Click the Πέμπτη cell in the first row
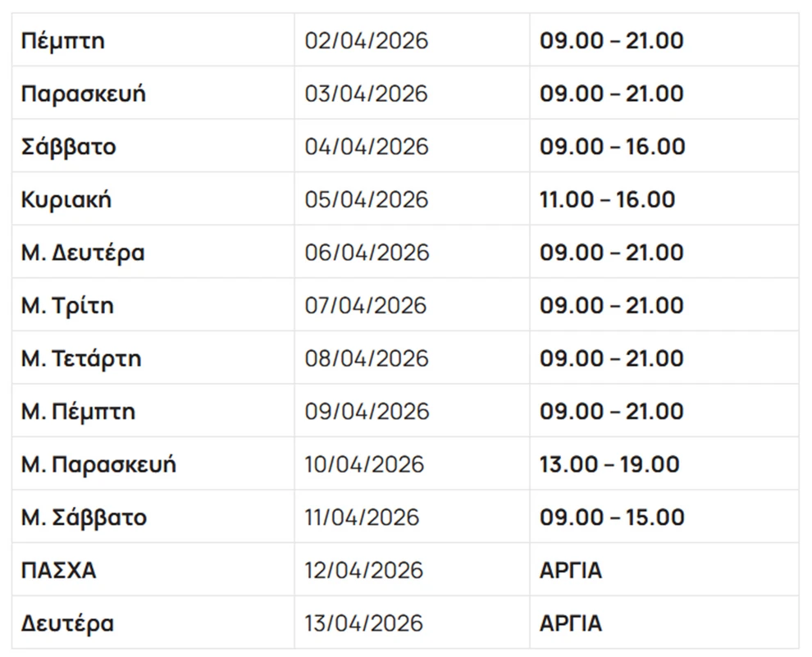The image size is (812, 657). [x=63, y=41]
